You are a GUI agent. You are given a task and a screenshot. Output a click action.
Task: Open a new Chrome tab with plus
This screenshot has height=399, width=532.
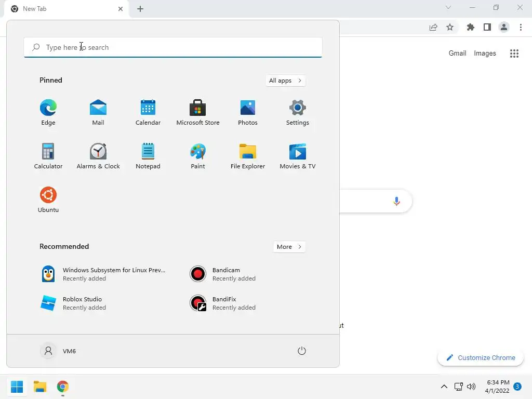click(x=140, y=9)
